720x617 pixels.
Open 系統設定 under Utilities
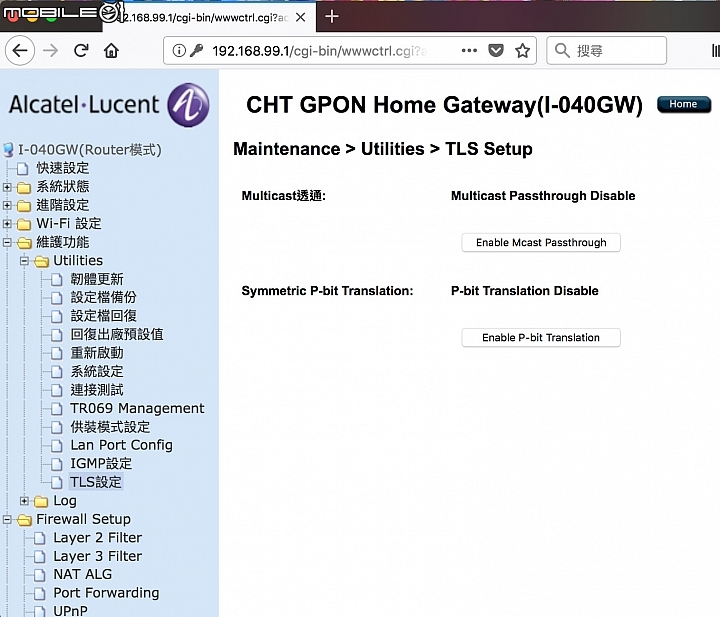tap(97, 371)
